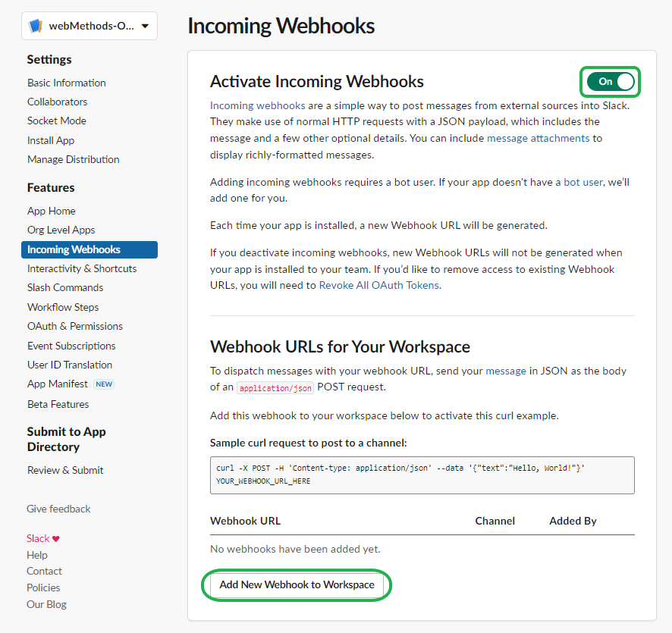The image size is (672, 633).
Task: Open the message attachments link
Action: [x=538, y=138]
